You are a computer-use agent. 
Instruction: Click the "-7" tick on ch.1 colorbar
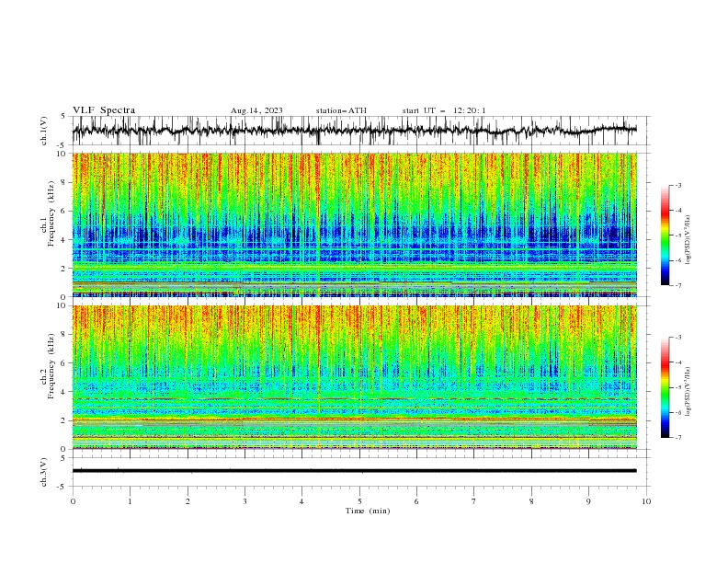click(x=678, y=285)
